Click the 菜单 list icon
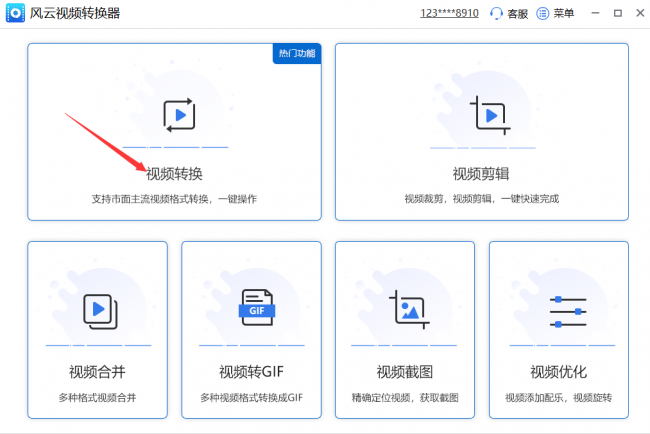 point(543,13)
